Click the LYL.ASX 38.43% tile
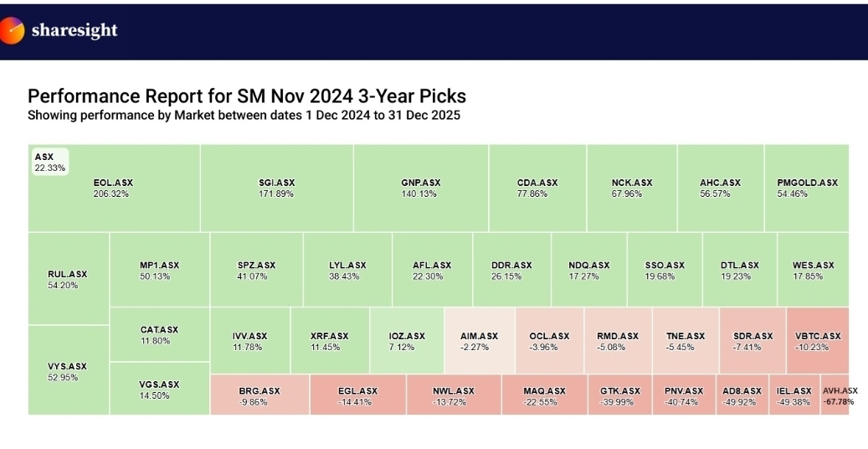Image resolution: width=868 pixels, height=449 pixels. point(347,271)
